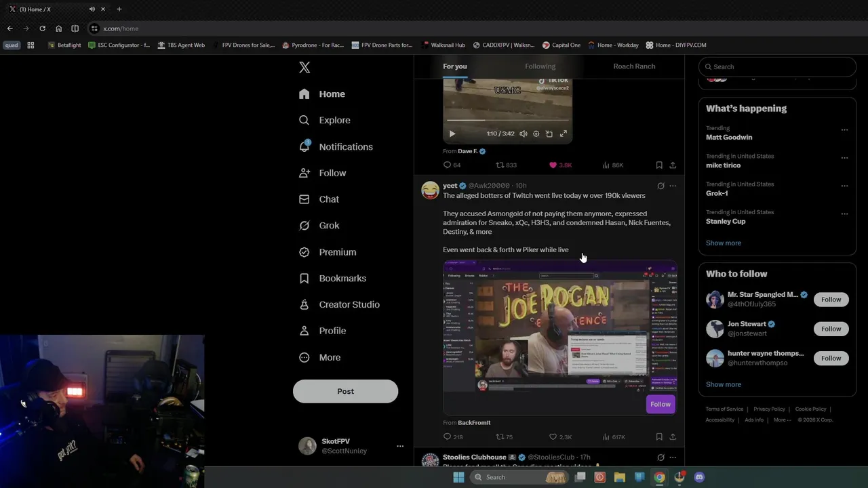The width and height of the screenshot is (868, 488).
Task: Expand the More sidebar menu
Action: point(320,357)
